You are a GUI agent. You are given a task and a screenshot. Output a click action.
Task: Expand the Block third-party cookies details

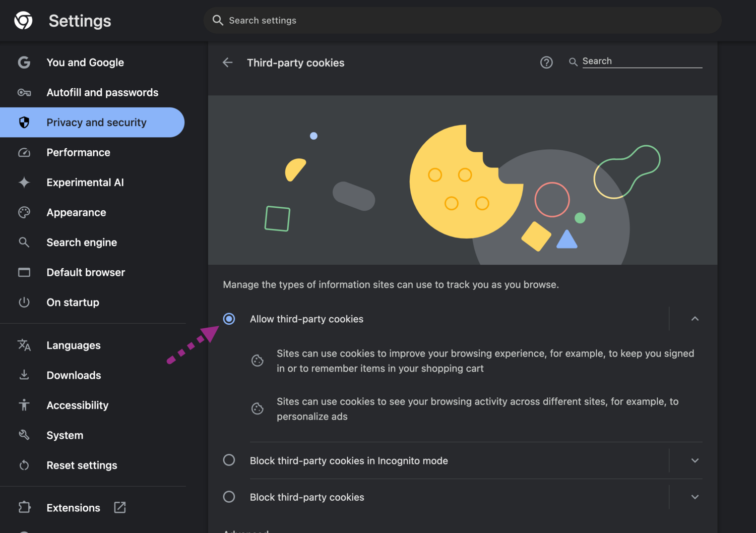[695, 497]
